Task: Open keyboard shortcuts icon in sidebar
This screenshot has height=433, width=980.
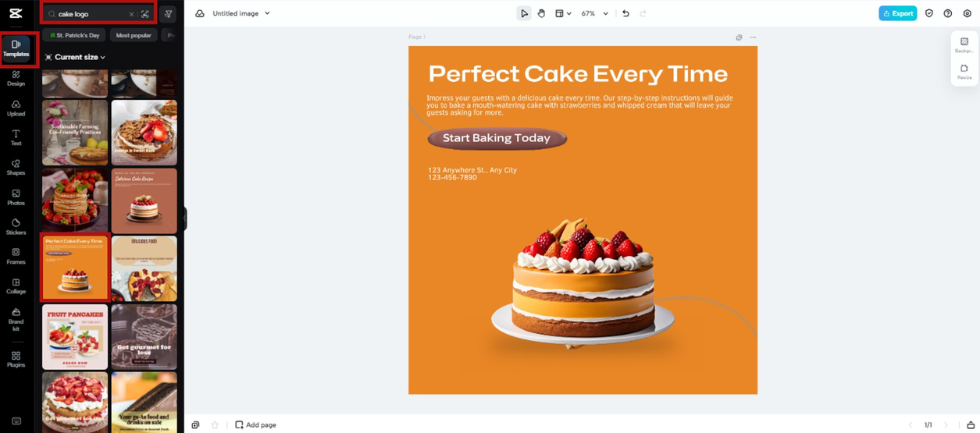Action: 16,421
